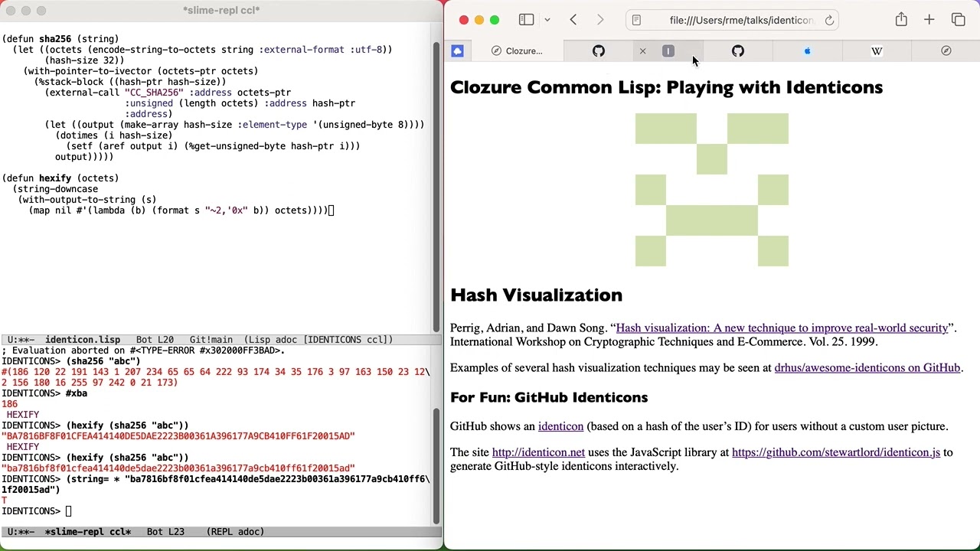Click the (REPL adoc) mode indicator
980x551 pixels.
235,532
